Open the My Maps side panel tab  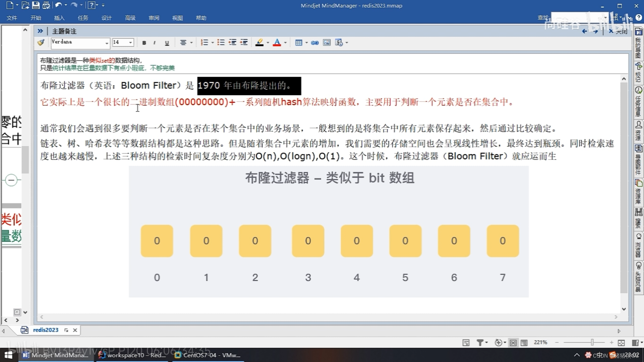[x=639, y=43]
